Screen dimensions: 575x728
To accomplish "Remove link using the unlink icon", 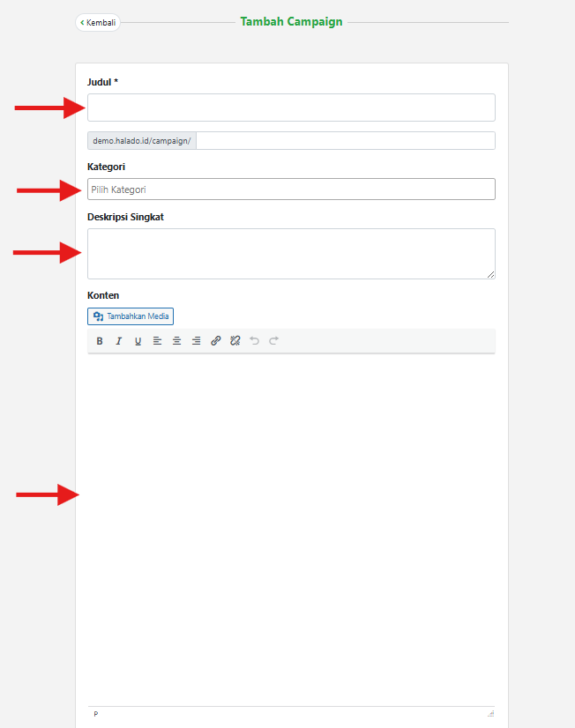I will click(235, 341).
